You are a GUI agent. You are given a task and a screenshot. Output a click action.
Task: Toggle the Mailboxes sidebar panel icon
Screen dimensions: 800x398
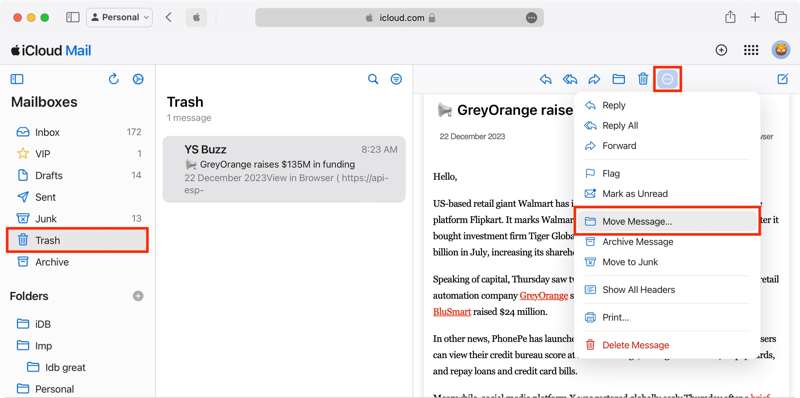pyautogui.click(x=17, y=79)
